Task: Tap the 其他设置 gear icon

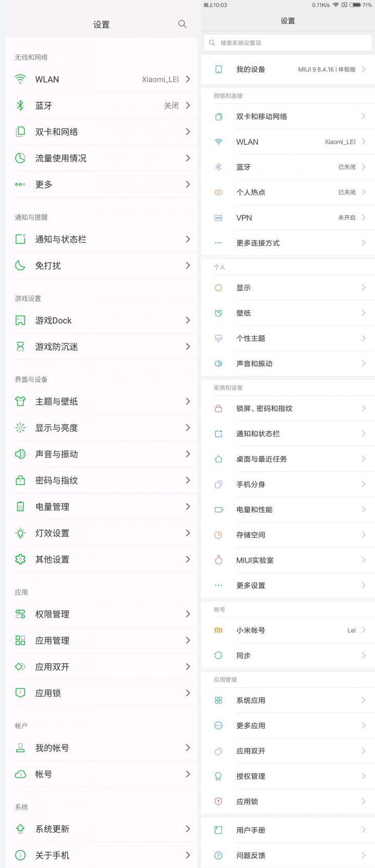Action: 20,559
